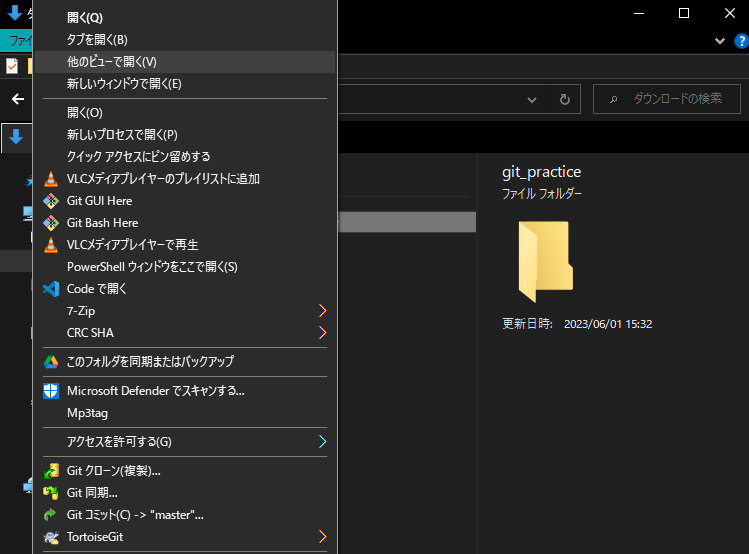Open the address bar history dropdown
The width and height of the screenshot is (749, 554).
[x=532, y=100]
